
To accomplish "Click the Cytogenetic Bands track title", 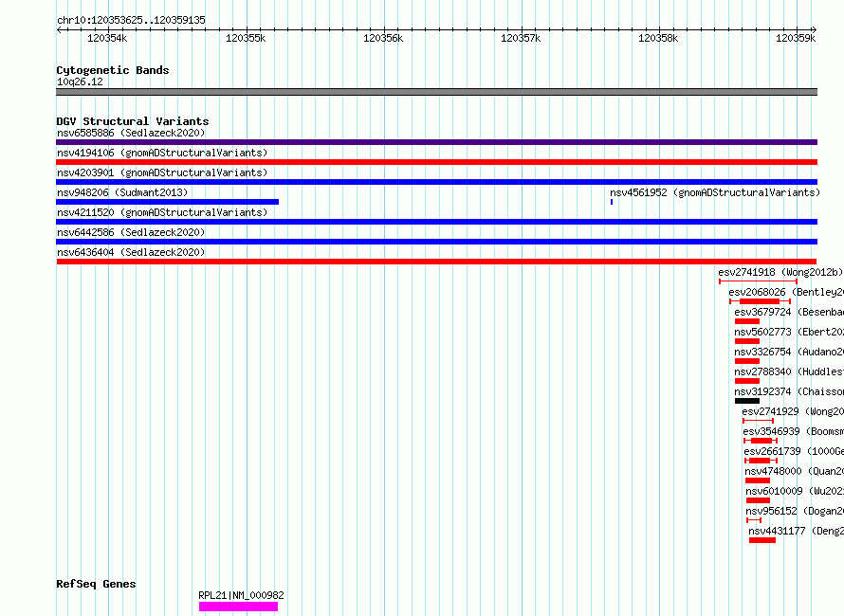I will [113, 70].
